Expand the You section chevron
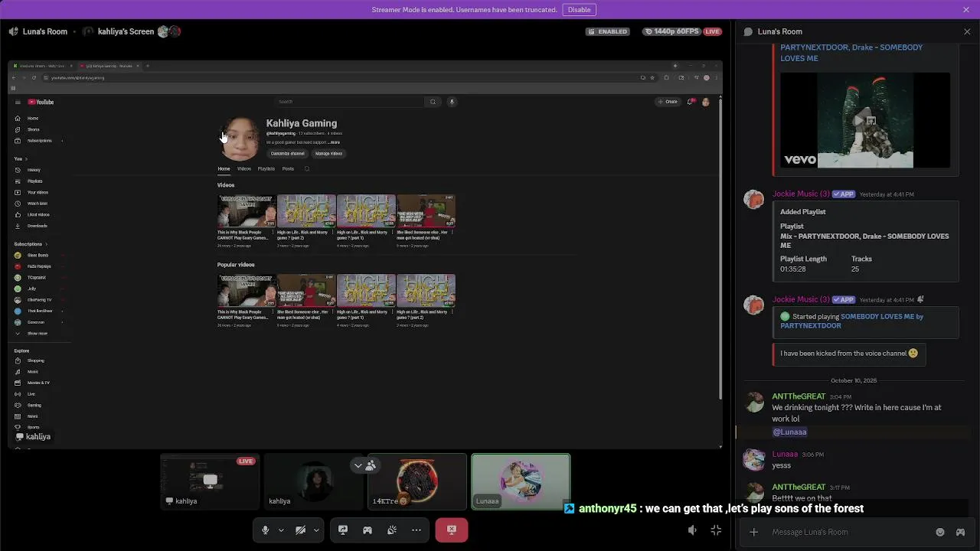This screenshot has height=551, width=980. [26, 158]
